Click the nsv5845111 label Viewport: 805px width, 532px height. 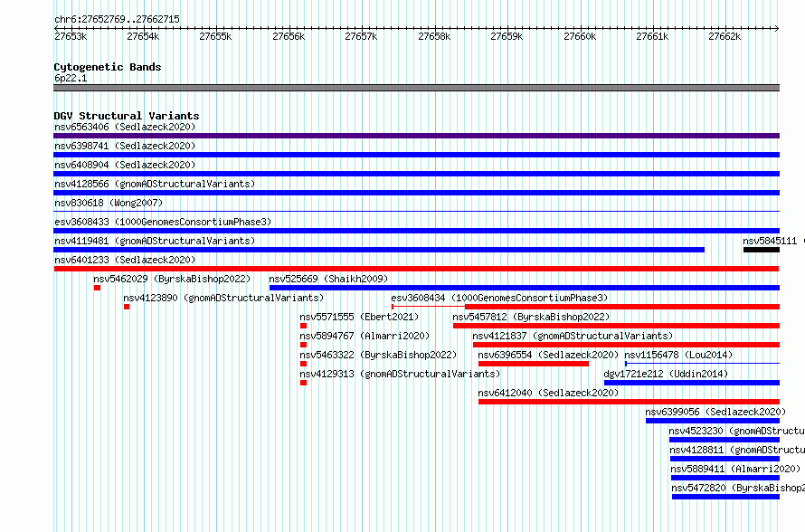tap(770, 241)
